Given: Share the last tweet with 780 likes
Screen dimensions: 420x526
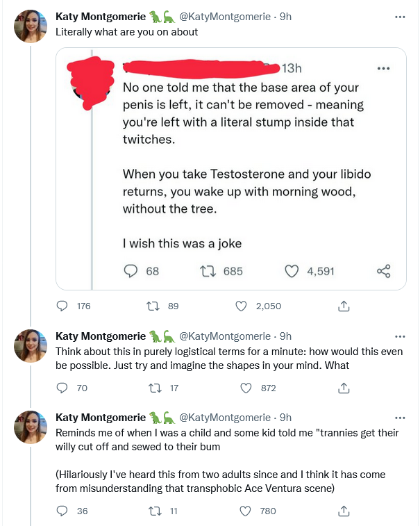Looking at the screenshot, I should [x=344, y=511].
